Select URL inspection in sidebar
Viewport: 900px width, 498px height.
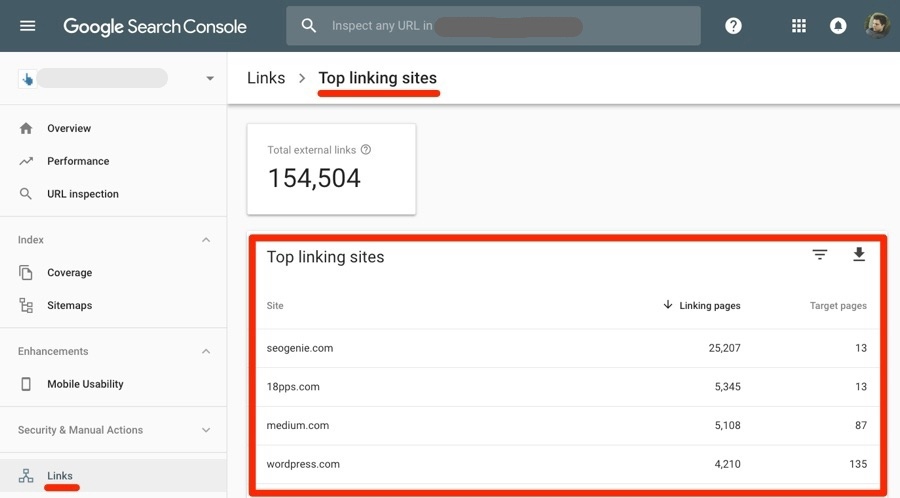coord(82,194)
